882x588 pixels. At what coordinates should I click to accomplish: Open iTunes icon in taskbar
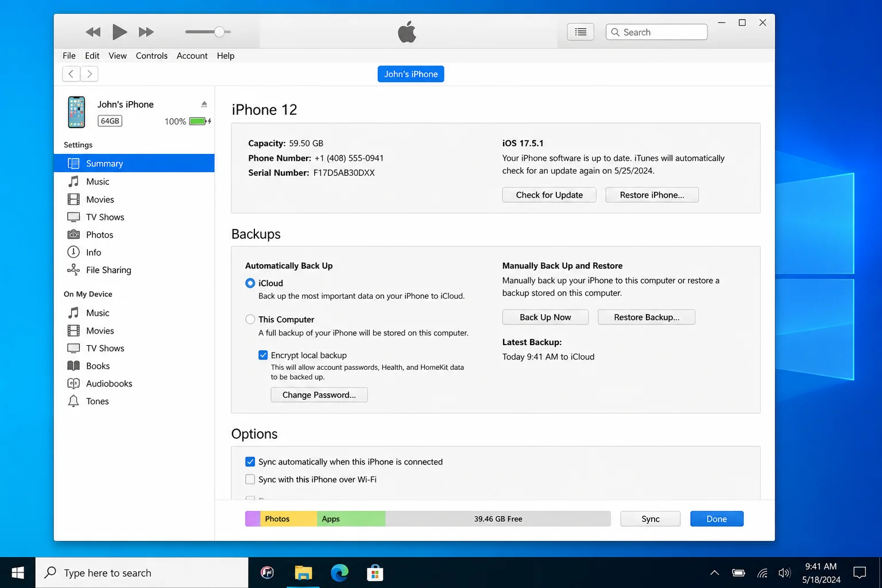point(267,572)
